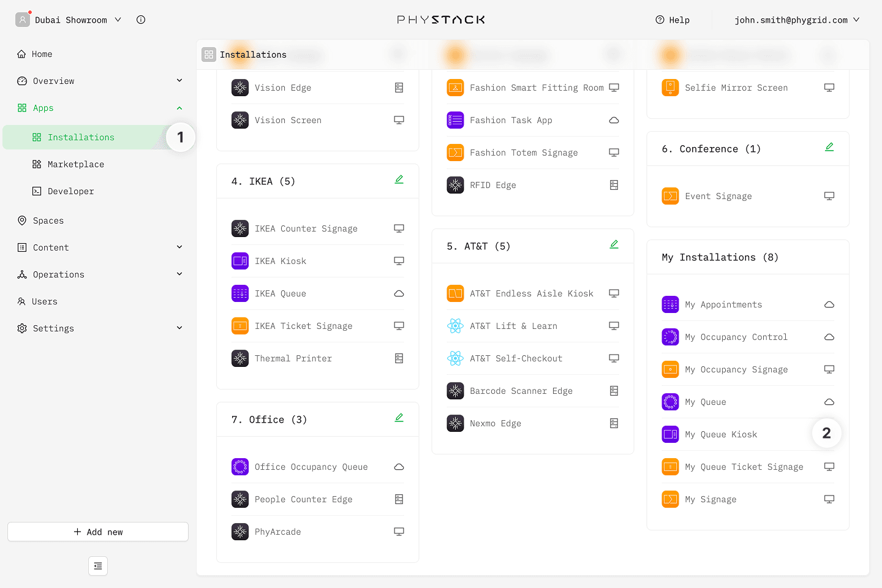
Task: Open the Help link
Action: click(x=673, y=20)
